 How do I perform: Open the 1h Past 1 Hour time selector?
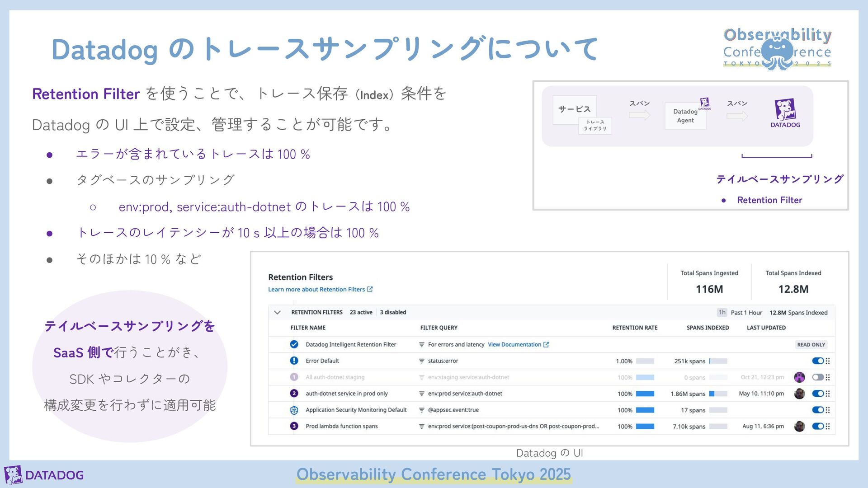tap(740, 312)
